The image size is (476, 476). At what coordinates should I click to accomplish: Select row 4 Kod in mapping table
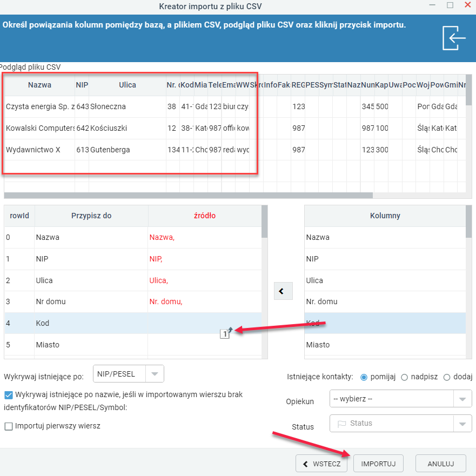coord(133,323)
